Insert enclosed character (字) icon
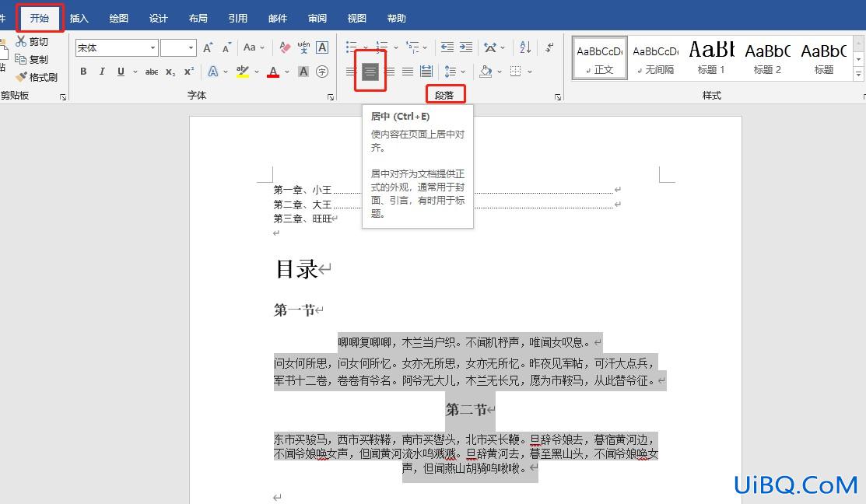 point(322,72)
